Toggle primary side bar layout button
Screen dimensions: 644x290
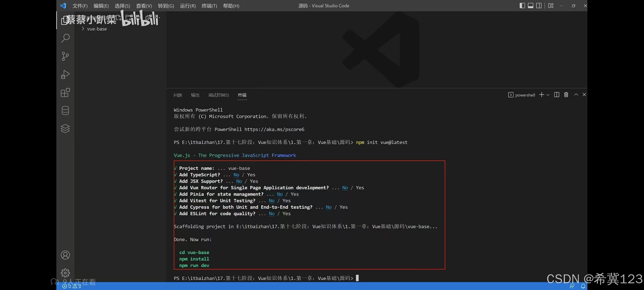tap(522, 6)
